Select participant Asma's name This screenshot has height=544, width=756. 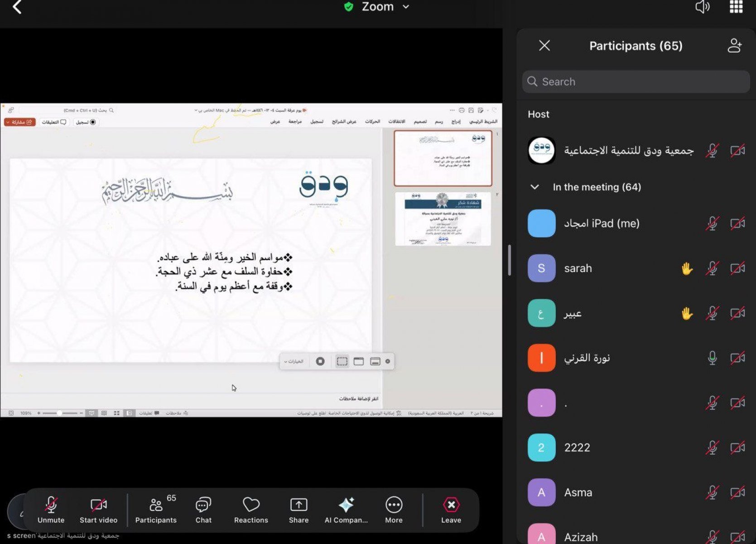point(578,492)
